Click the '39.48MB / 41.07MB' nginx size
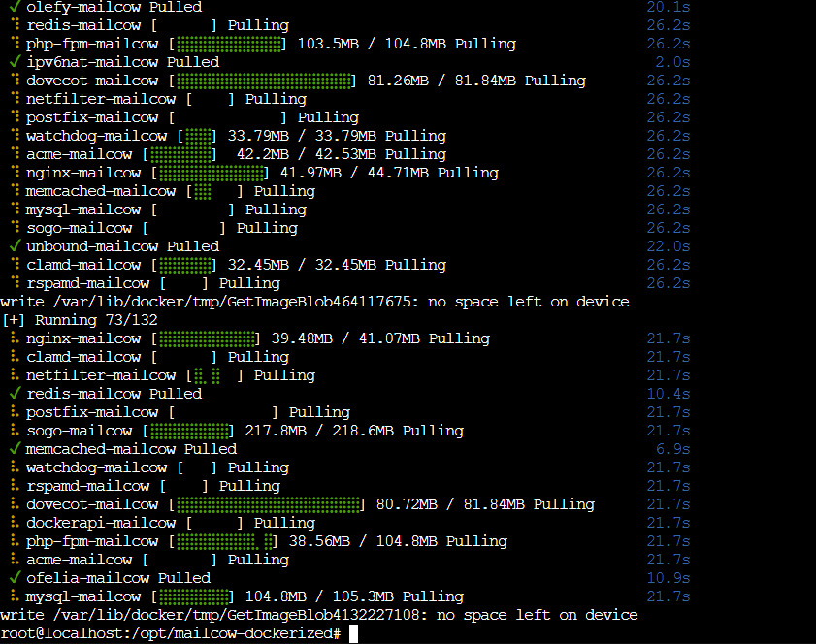 pyautogui.click(x=345, y=338)
